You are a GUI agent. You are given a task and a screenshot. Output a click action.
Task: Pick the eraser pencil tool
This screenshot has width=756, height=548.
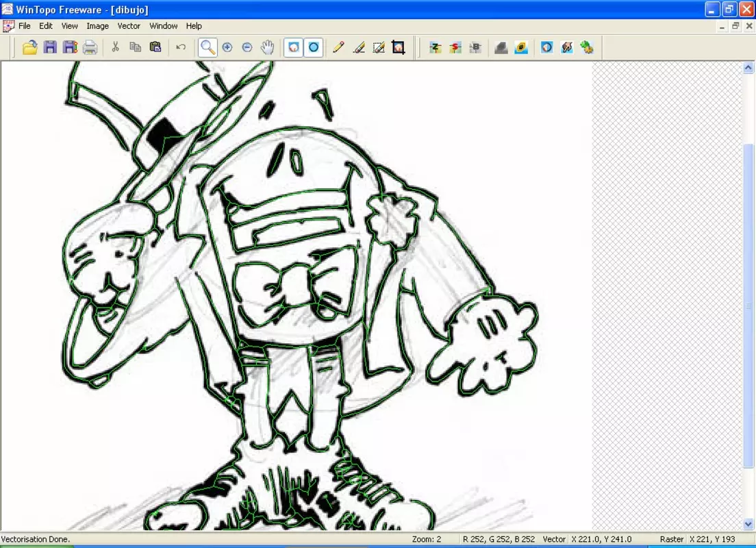pyautogui.click(x=359, y=47)
